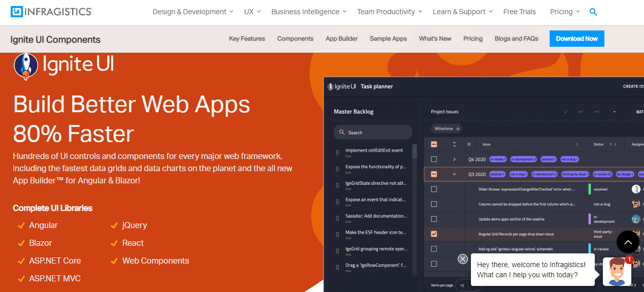Click drag handle for 'IgxGrid grouping remote' item
The height and width of the screenshot is (292, 644).
tap(337, 251)
